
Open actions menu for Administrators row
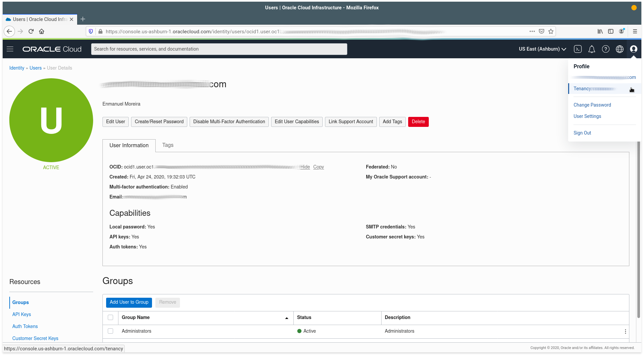(x=625, y=331)
